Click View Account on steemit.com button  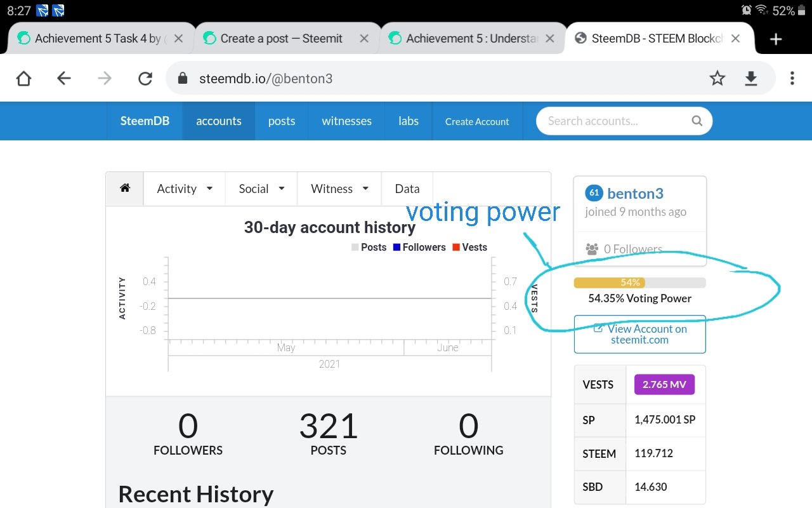(x=639, y=334)
